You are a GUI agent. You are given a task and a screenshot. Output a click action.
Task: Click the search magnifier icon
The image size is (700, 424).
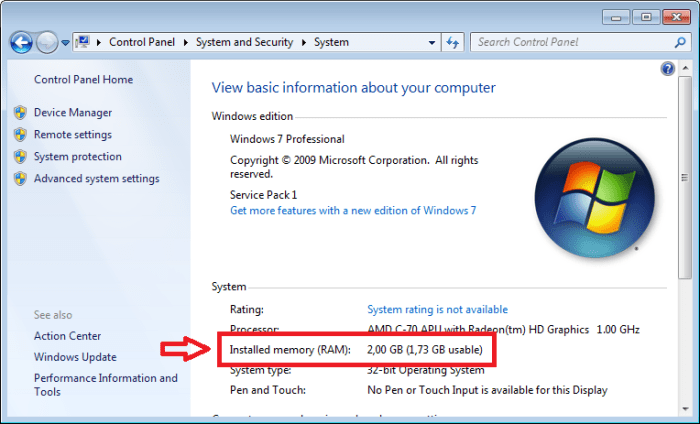click(680, 42)
